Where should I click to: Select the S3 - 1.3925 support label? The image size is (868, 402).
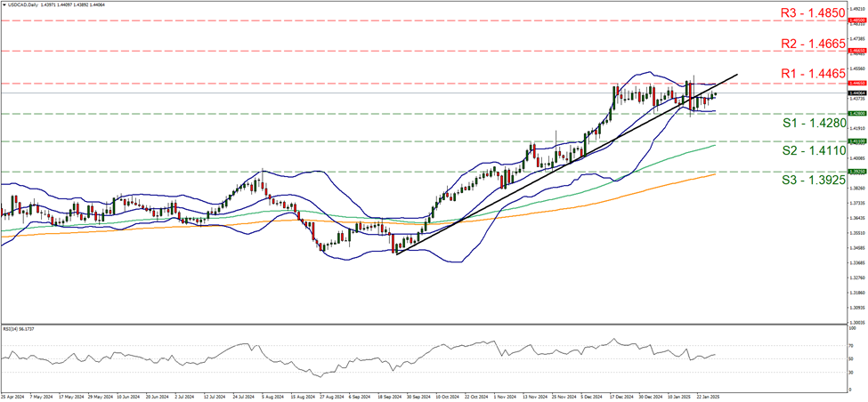(x=788, y=181)
